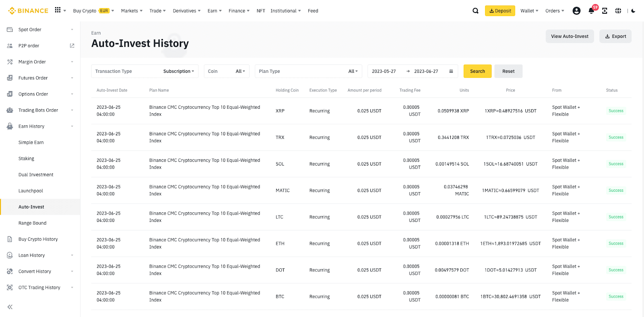
Task: Click the Options Order icon
Action: (10, 94)
